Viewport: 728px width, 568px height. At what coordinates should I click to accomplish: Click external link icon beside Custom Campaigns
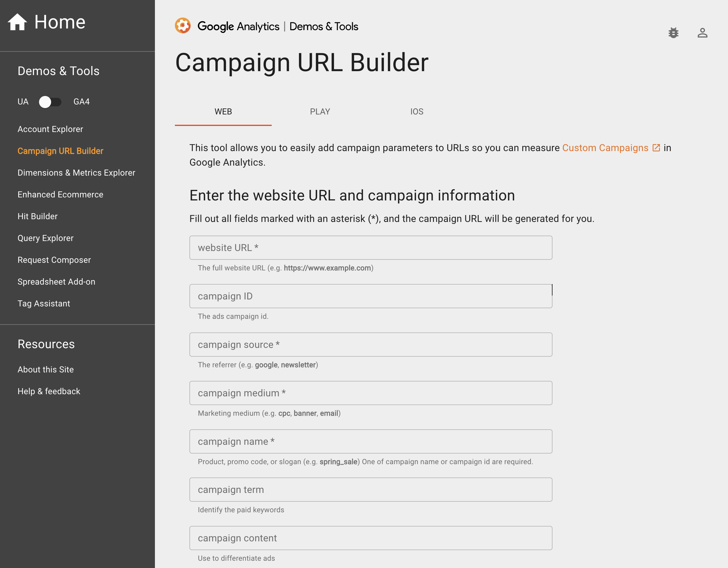tap(656, 148)
